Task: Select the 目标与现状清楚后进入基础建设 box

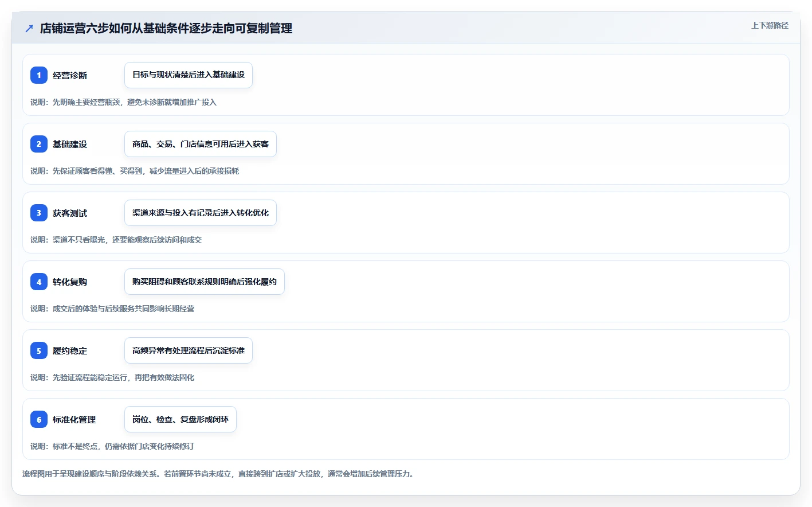Action: tap(189, 75)
